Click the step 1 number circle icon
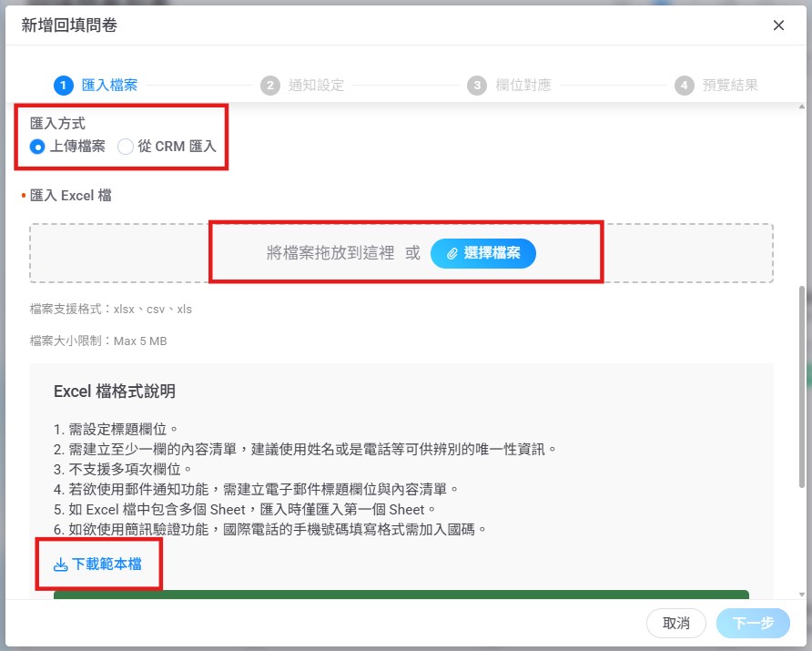 [64, 86]
